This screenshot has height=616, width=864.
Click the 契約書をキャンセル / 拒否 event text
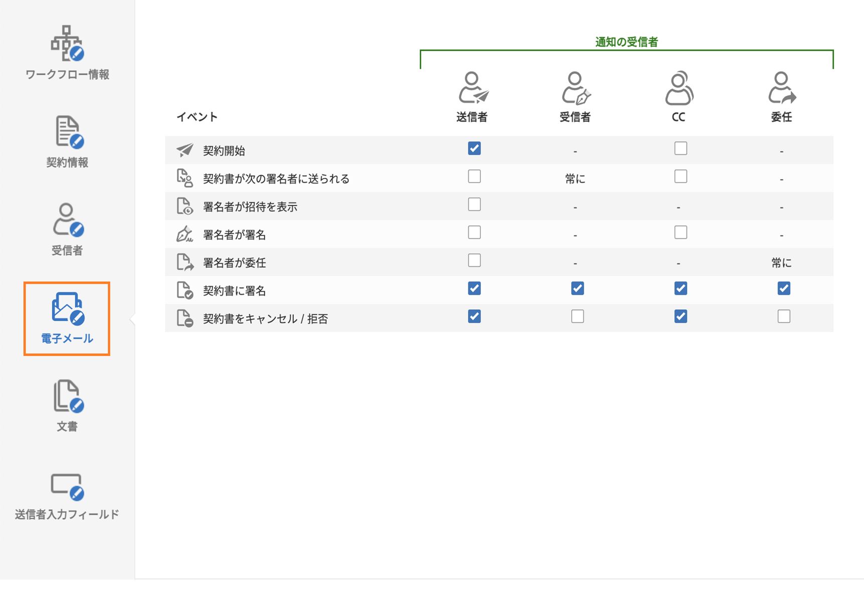coord(265,319)
